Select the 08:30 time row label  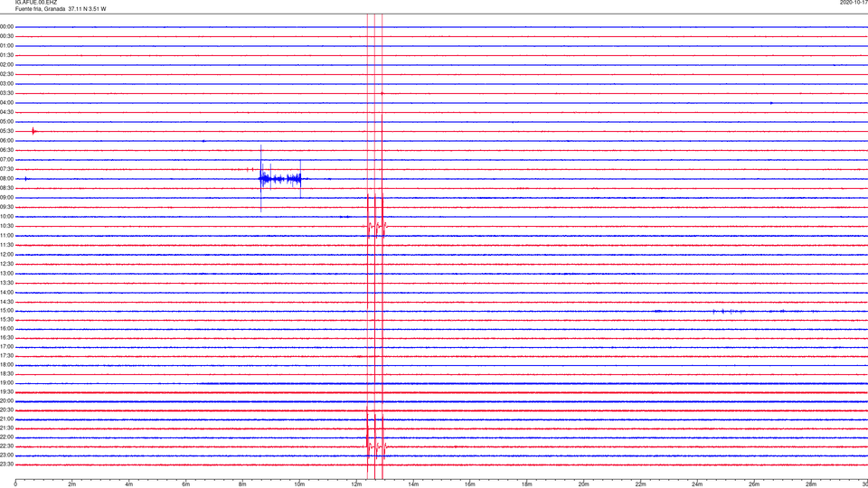[x=6, y=188]
